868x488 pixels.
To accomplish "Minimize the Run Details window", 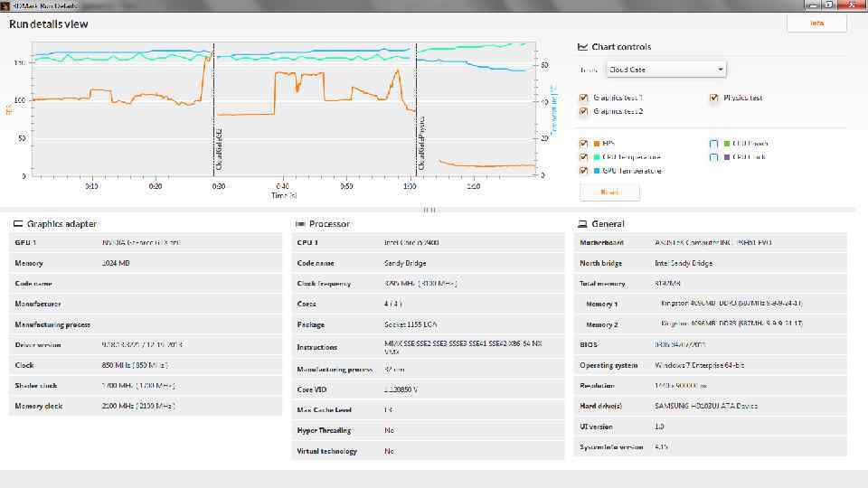I will tap(813, 5).
